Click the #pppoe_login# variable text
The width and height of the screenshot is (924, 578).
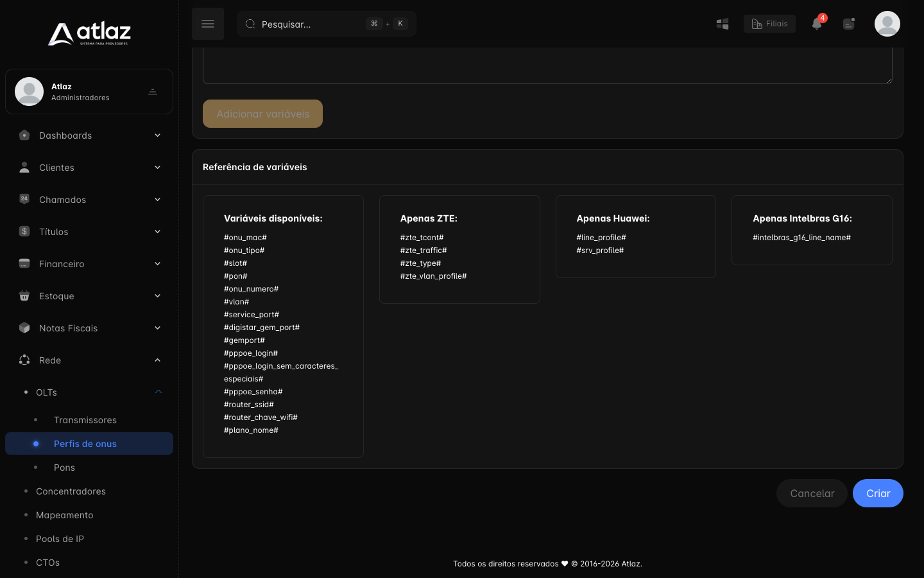pyautogui.click(x=251, y=353)
